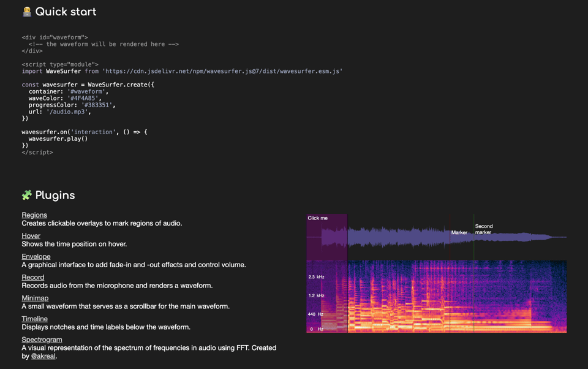Open the Spectrogram plugin link
This screenshot has width=588, height=369.
(42, 340)
